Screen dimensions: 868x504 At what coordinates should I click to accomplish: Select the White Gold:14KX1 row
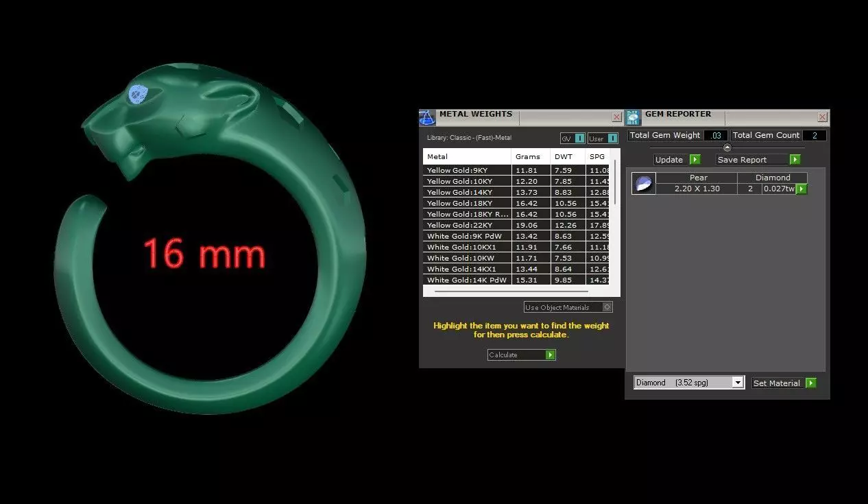point(516,269)
